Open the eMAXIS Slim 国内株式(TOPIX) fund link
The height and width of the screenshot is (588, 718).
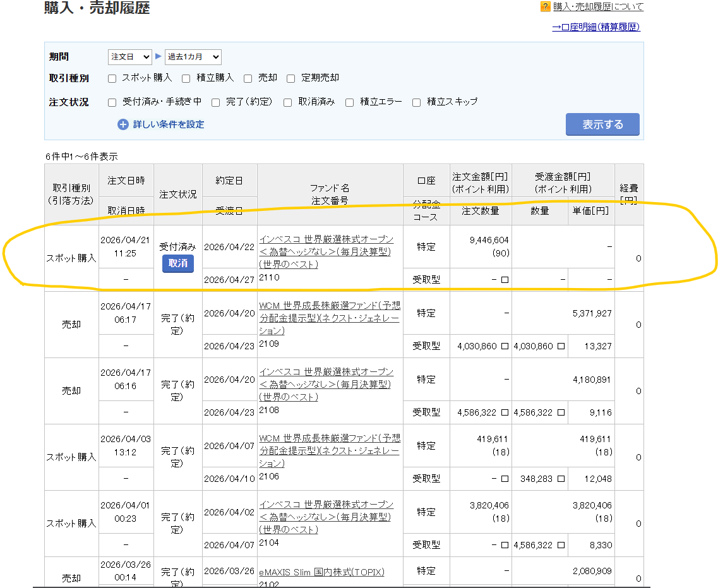click(x=321, y=572)
